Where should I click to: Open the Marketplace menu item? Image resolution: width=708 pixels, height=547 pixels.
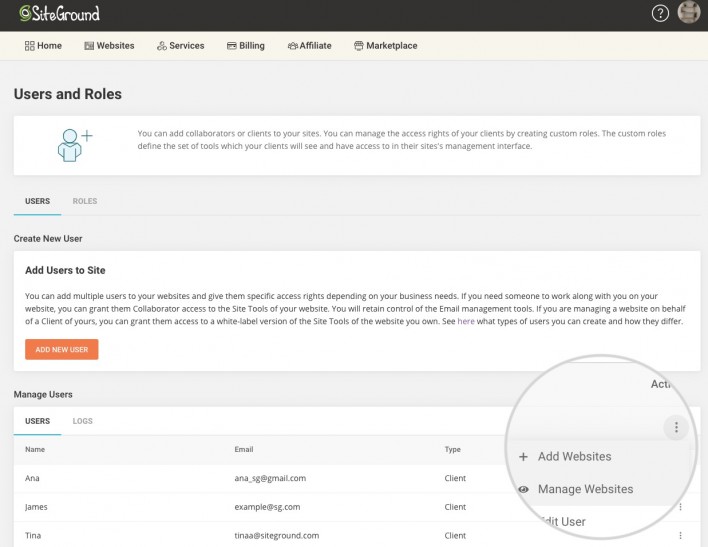point(386,46)
